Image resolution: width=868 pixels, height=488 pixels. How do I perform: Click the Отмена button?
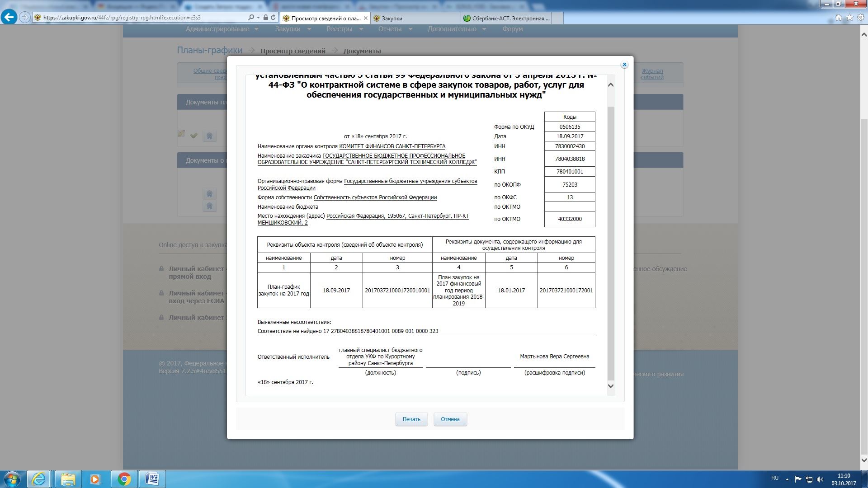click(x=450, y=419)
